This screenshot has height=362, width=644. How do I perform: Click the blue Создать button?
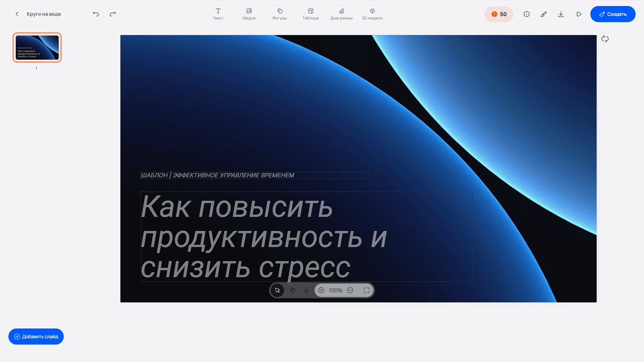point(613,14)
